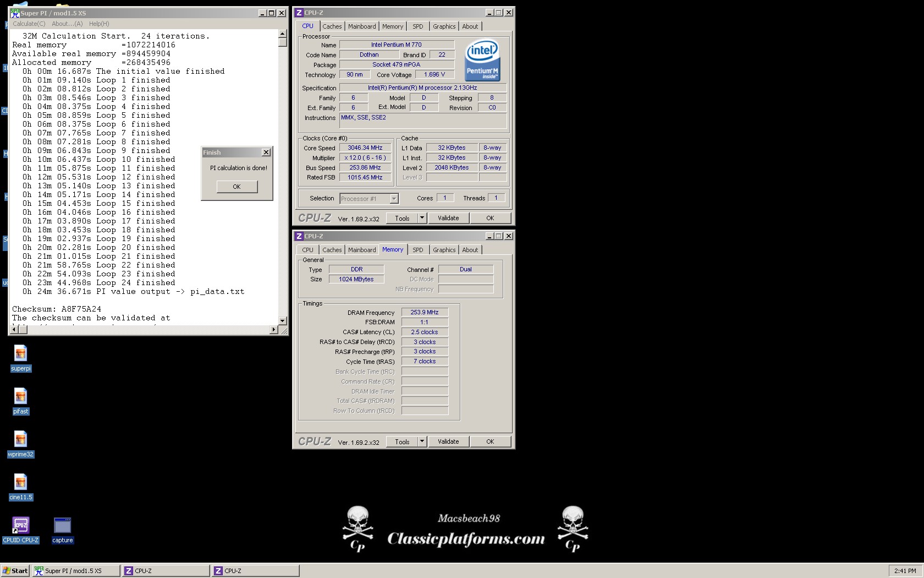Click Super PI vertical scrollbar down arrow
This screenshot has height=578, width=924.
[283, 320]
